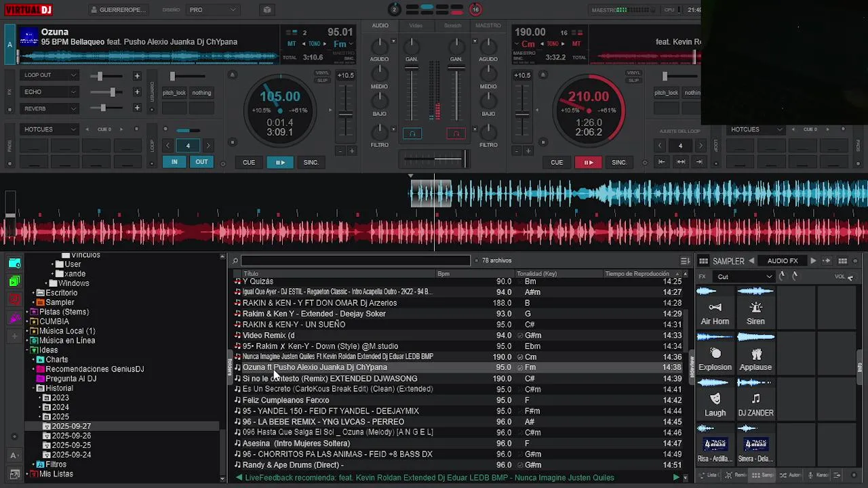Switch to the MAESTRO mixer tab
The height and width of the screenshot is (488, 868).
pos(488,25)
